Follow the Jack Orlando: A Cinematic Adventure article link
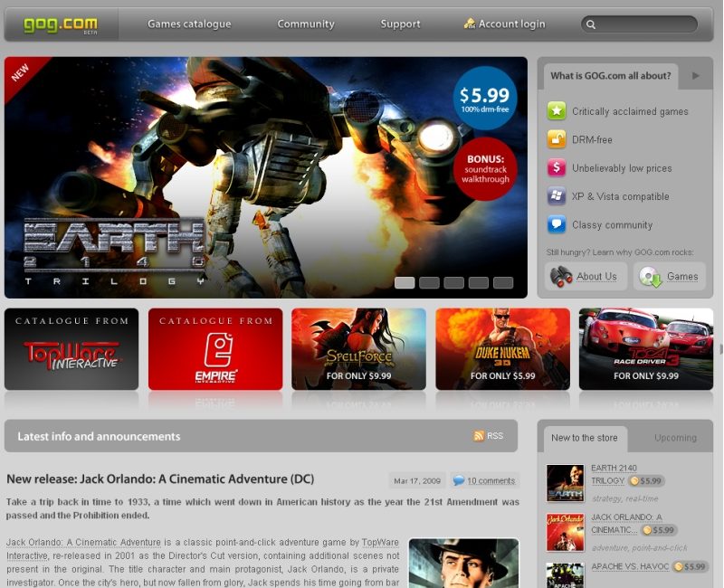The height and width of the screenshot is (588, 724). [x=83, y=542]
